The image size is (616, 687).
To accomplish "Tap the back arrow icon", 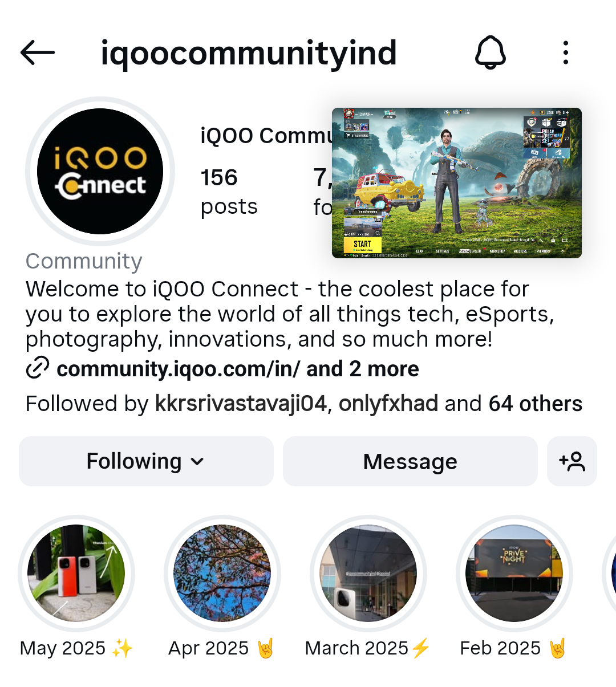I will click(x=38, y=53).
